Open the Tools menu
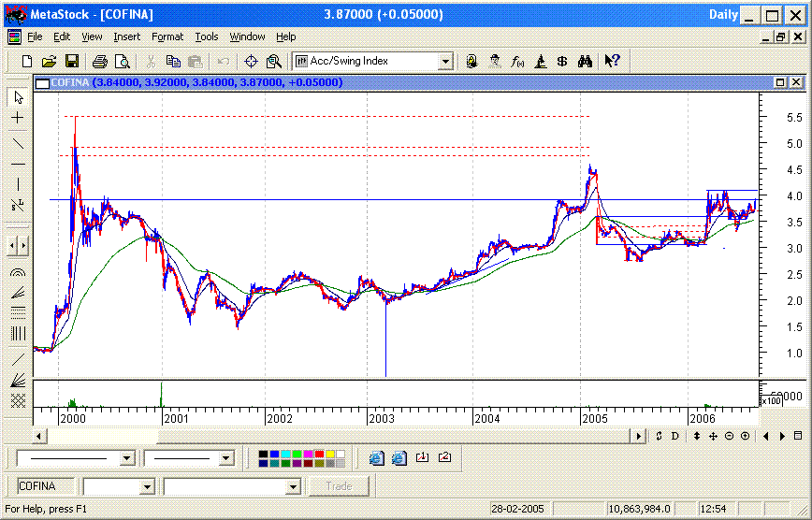 (206, 36)
